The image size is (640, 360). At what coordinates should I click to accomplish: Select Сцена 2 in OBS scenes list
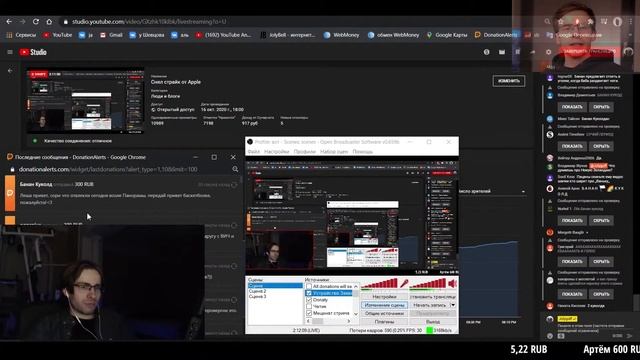(258, 291)
